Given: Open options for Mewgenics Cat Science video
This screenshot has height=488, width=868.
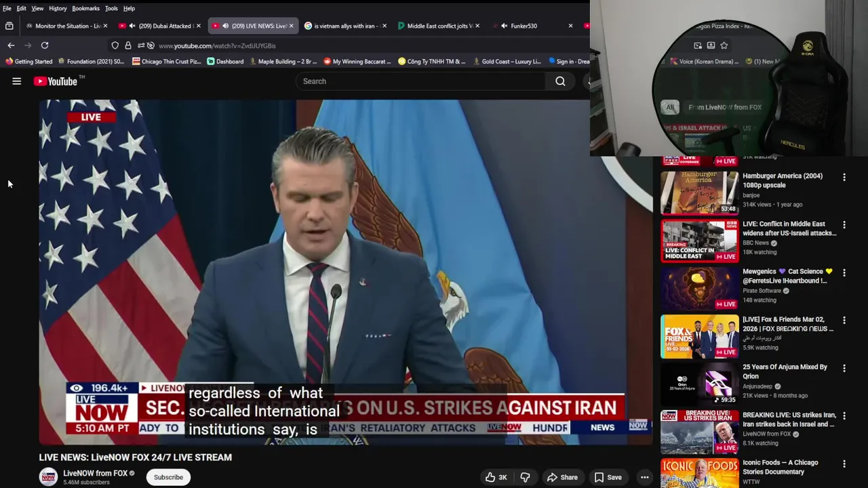Looking at the screenshot, I should [844, 272].
